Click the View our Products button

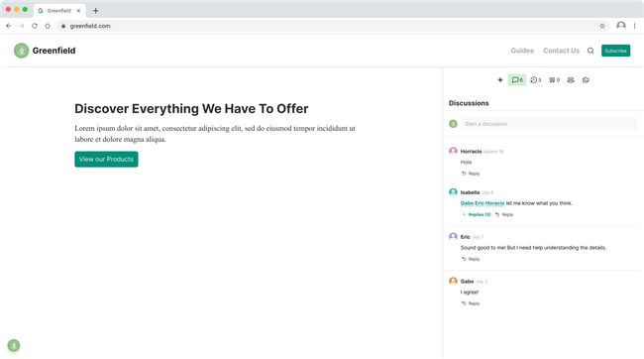click(106, 159)
